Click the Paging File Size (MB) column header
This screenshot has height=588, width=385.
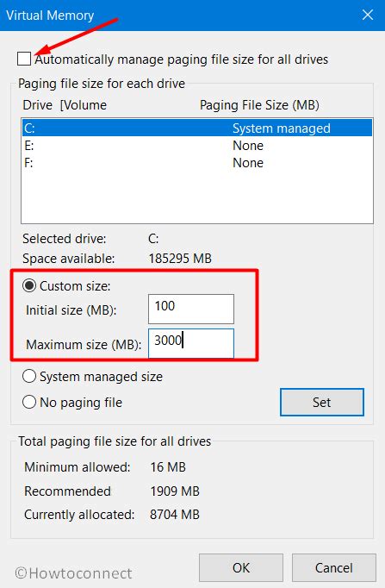[259, 105]
